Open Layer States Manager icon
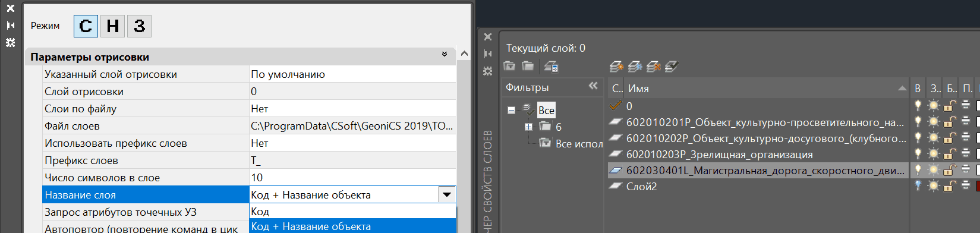Image resolution: width=980 pixels, height=233 pixels. pyautogui.click(x=551, y=67)
